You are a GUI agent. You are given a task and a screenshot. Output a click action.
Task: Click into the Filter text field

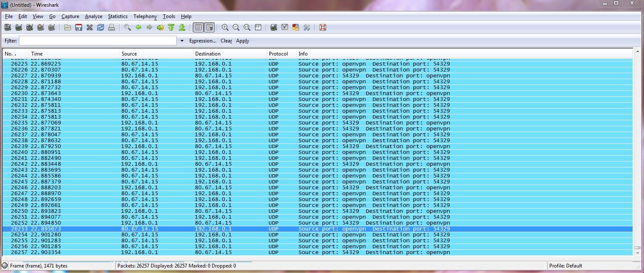[x=98, y=41]
